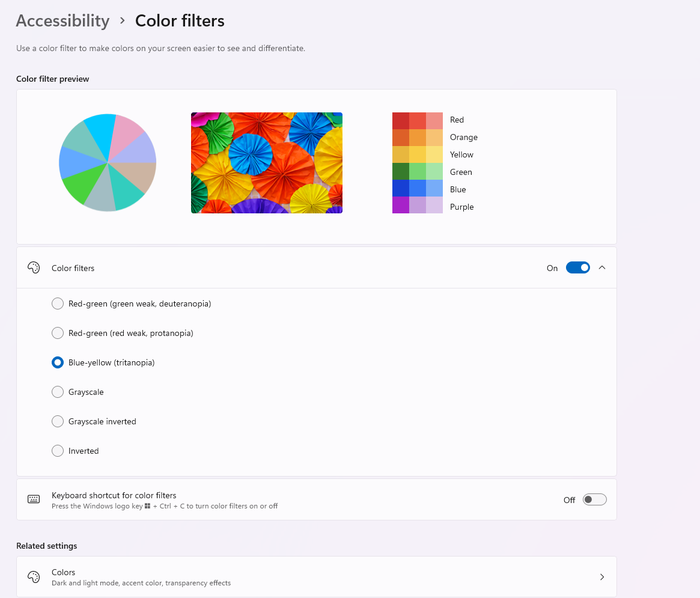Collapse the Color filters options list
Viewport: 700px width, 598px height.
tap(601, 267)
